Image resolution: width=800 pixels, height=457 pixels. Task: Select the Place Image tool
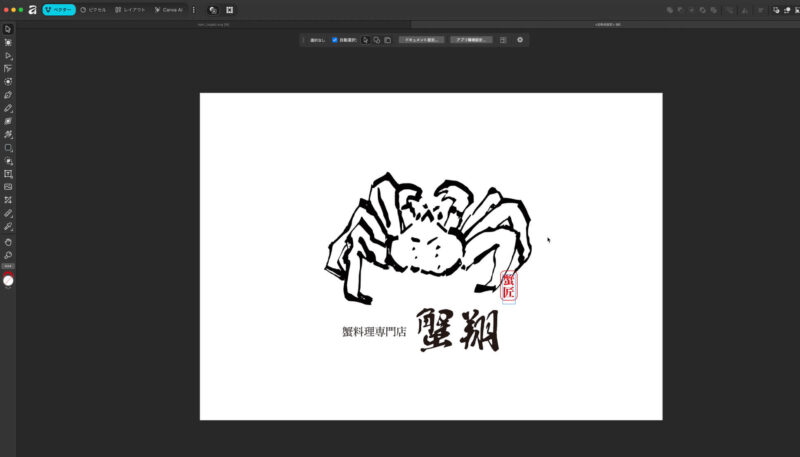(x=8, y=187)
